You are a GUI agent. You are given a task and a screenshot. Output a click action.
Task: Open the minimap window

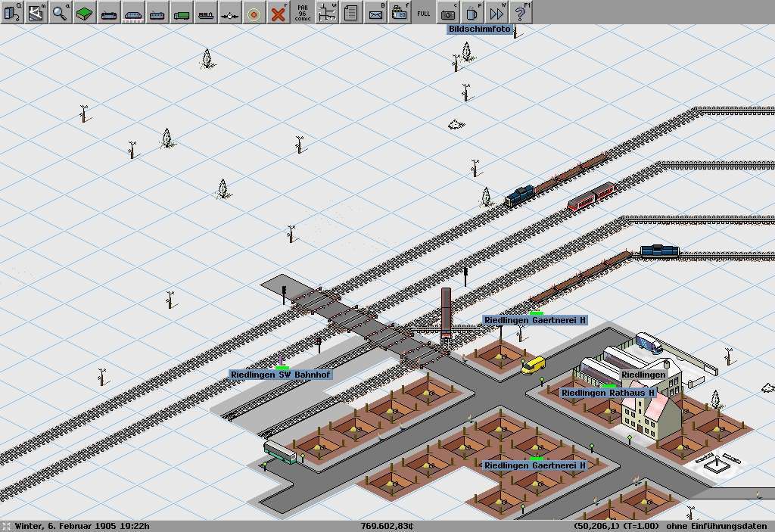click(x=36, y=12)
